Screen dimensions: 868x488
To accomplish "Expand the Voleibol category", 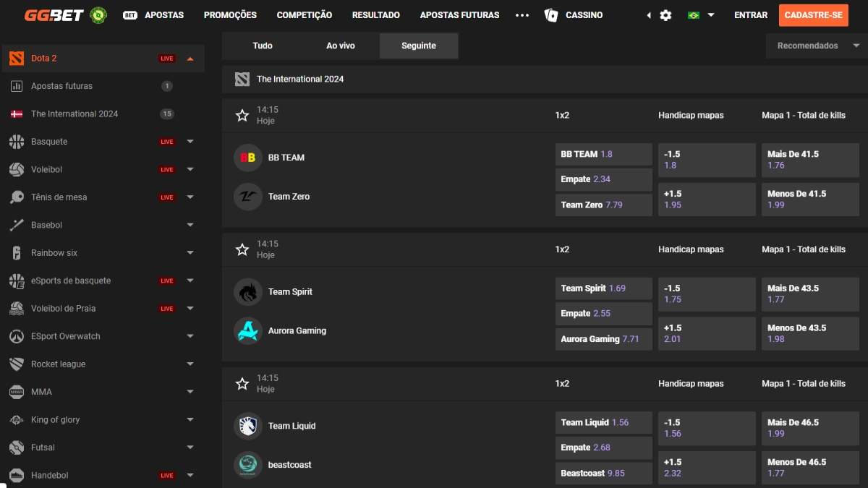I will pyautogui.click(x=190, y=170).
